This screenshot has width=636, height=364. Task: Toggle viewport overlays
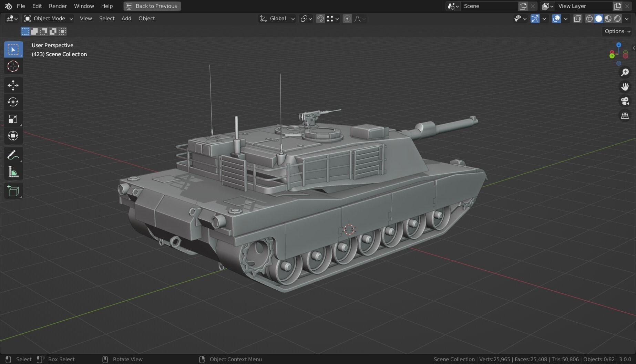point(556,19)
